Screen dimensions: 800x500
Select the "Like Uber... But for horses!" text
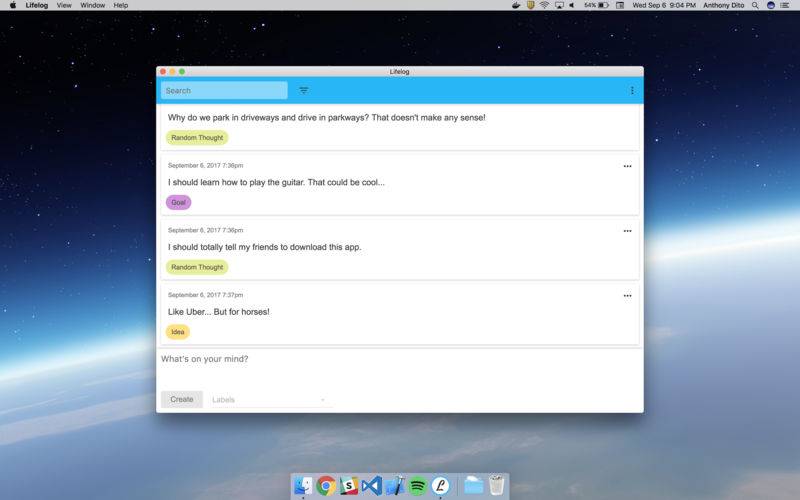pyautogui.click(x=219, y=312)
